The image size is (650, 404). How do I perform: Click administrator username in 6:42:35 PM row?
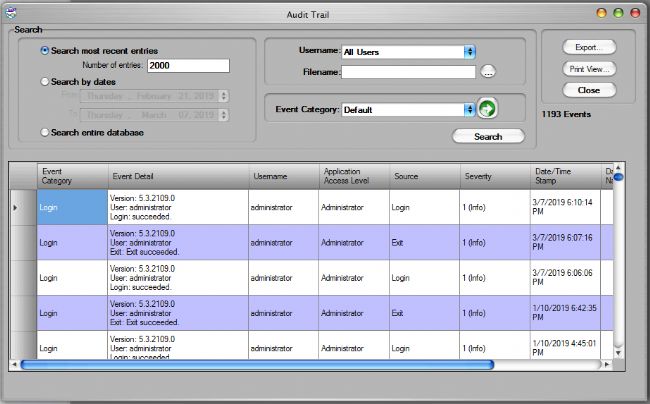pyautogui.click(x=284, y=313)
